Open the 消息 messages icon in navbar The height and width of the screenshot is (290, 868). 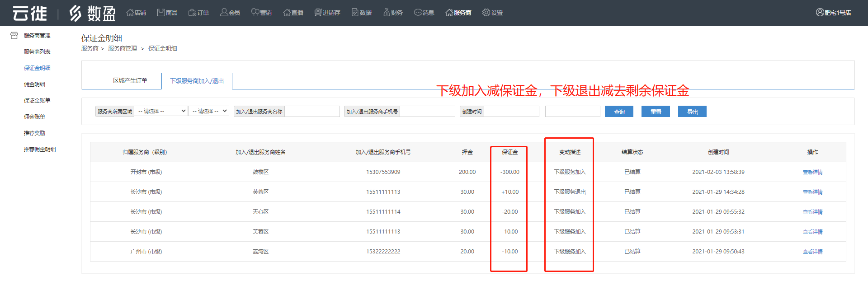[418, 13]
